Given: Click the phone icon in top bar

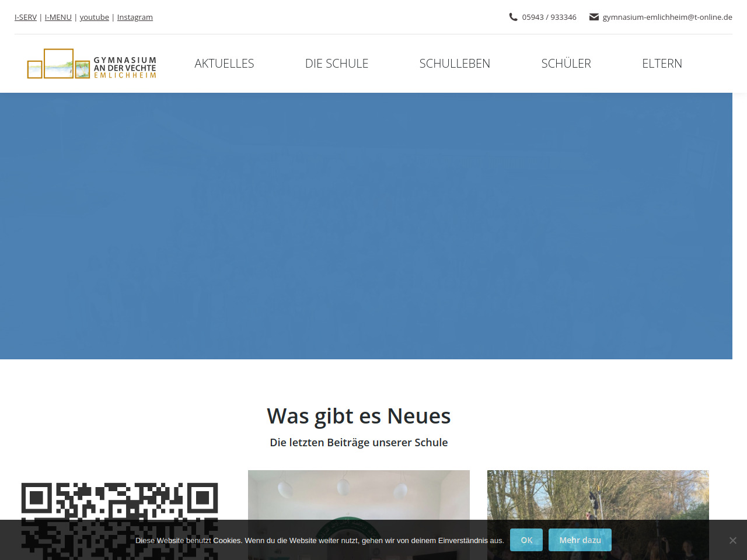Looking at the screenshot, I should [513, 17].
